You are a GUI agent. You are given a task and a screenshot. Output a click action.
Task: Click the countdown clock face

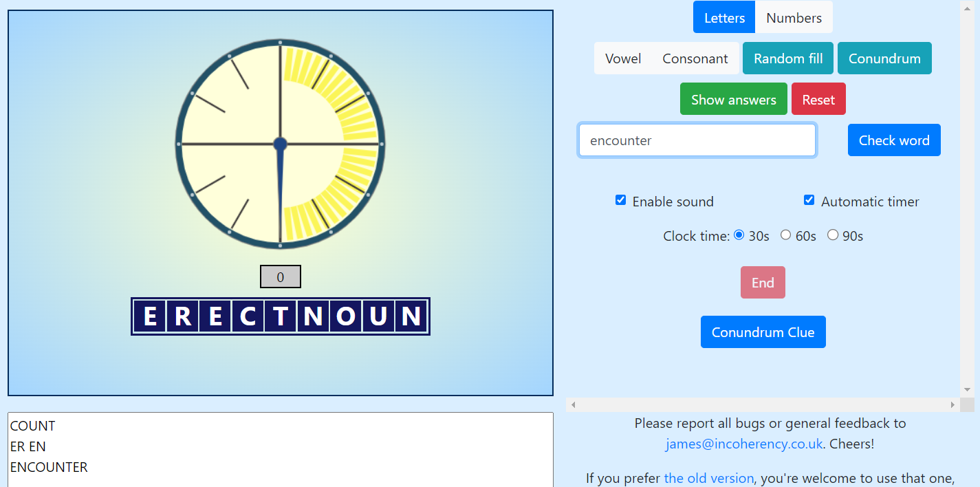280,144
